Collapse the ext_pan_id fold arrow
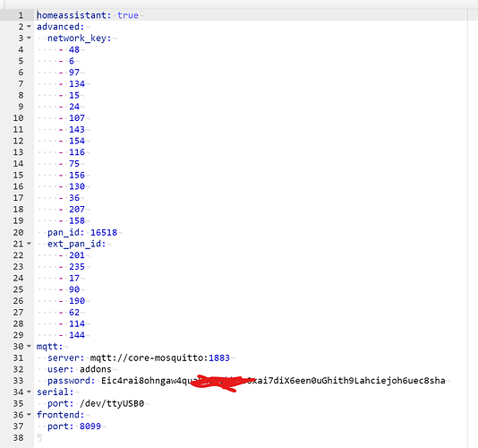478x448 pixels. [29, 244]
